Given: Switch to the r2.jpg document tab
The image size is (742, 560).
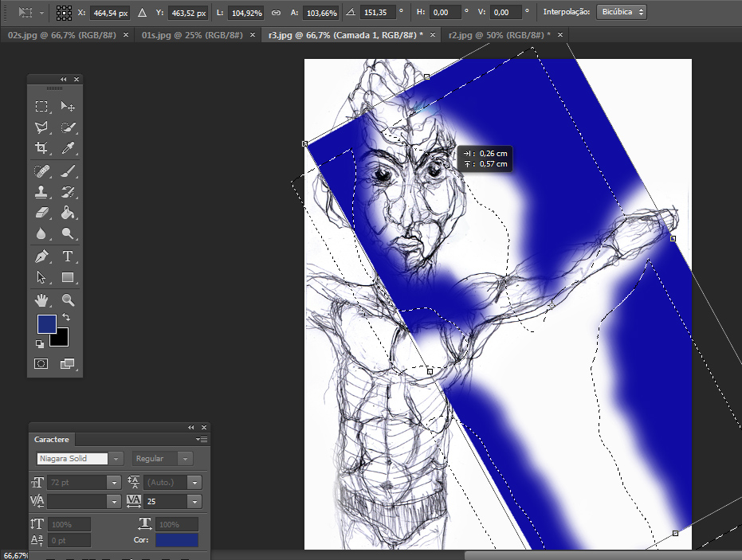Looking at the screenshot, I should coord(498,35).
